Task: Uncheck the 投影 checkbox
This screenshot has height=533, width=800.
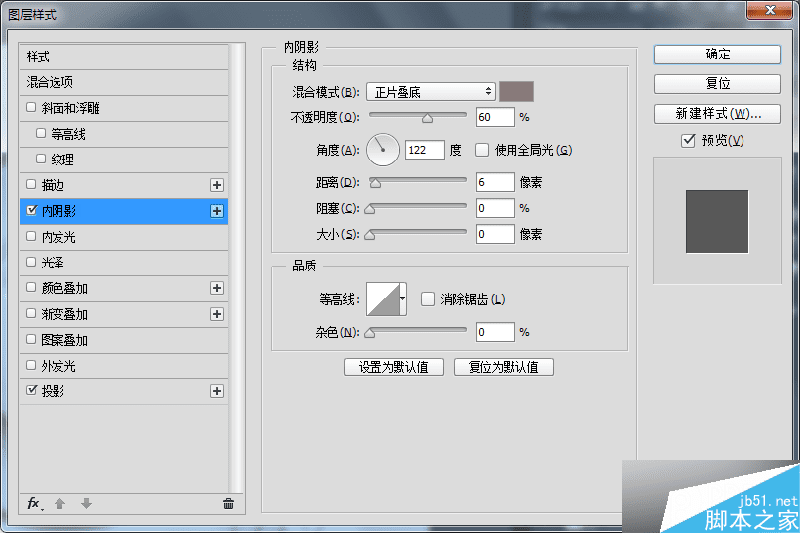Action: coord(32,390)
